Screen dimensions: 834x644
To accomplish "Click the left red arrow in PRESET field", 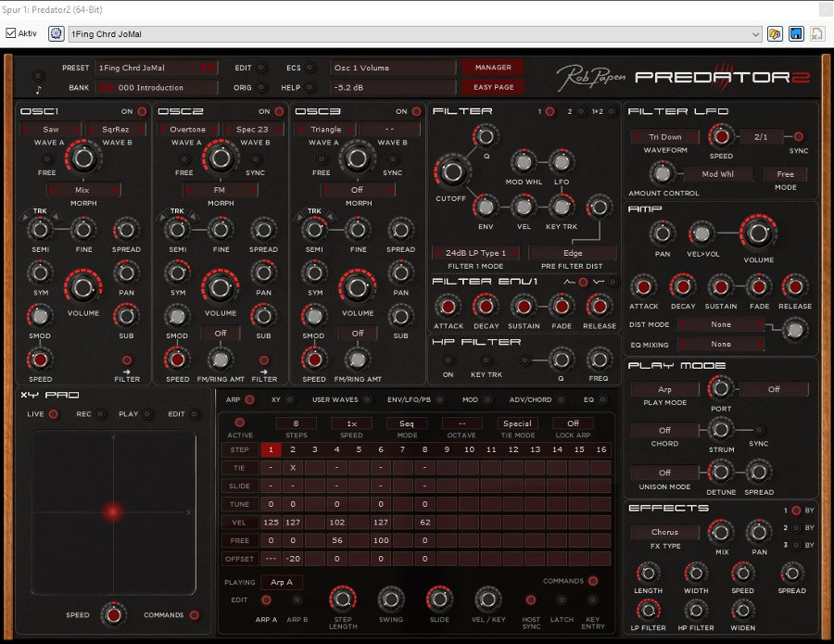I will [204, 68].
